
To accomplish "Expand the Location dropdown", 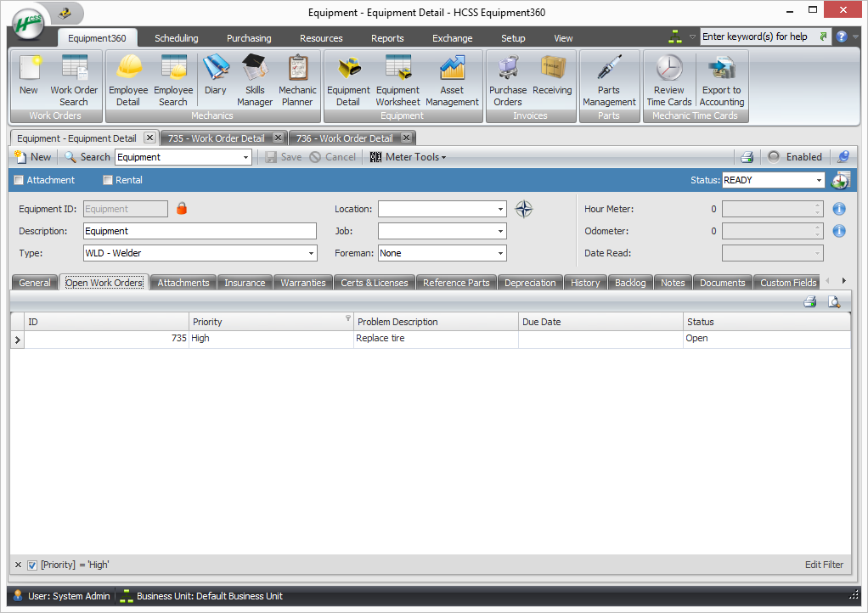I will pos(500,209).
